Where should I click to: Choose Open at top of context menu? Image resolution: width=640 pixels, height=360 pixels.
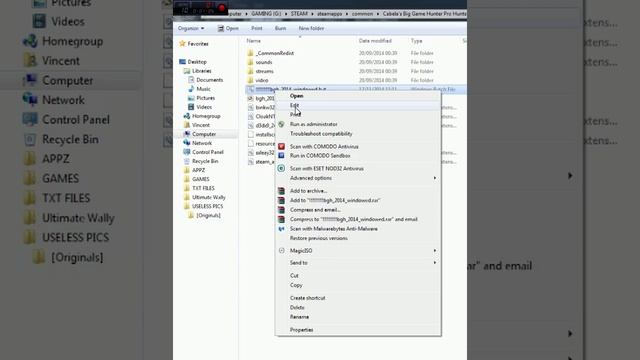coord(296,96)
